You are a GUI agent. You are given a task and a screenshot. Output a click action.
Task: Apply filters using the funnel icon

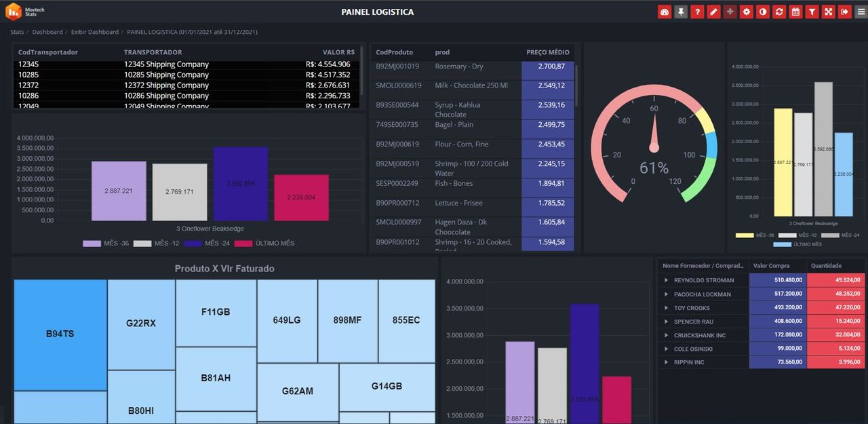811,12
